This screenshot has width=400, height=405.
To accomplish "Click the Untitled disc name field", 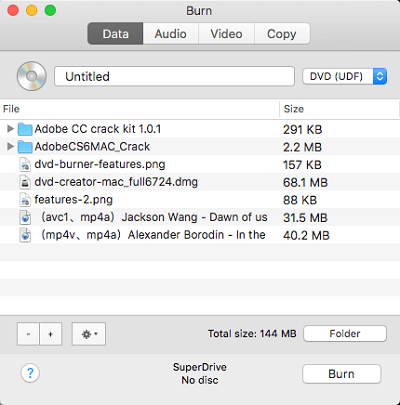I will coord(174,76).
